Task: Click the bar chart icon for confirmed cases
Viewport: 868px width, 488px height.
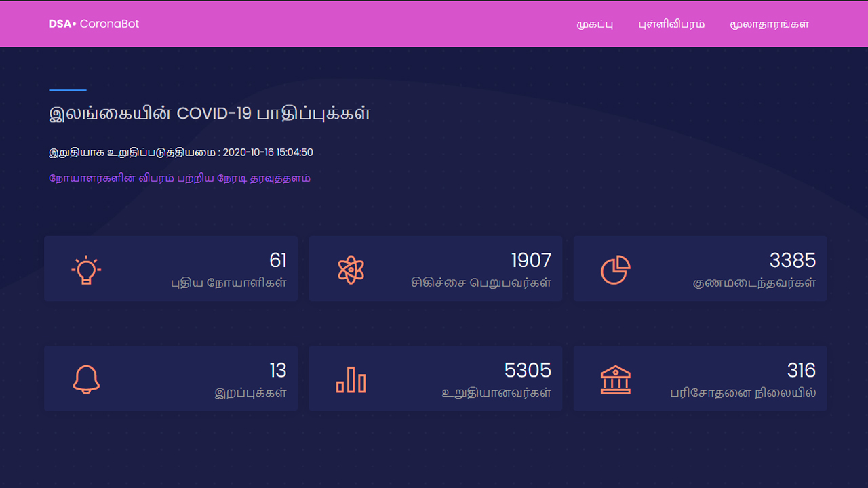Action: point(351,380)
